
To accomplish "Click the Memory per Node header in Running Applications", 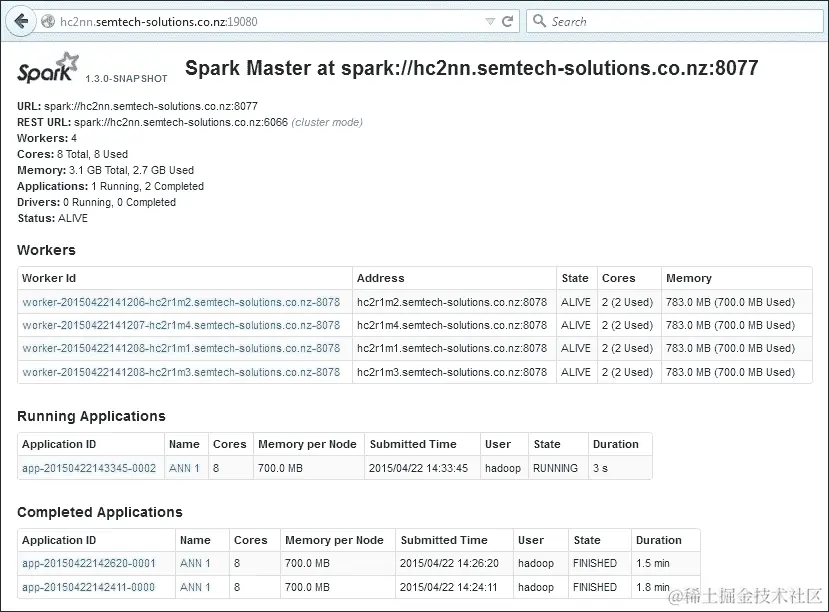I will (x=307, y=444).
